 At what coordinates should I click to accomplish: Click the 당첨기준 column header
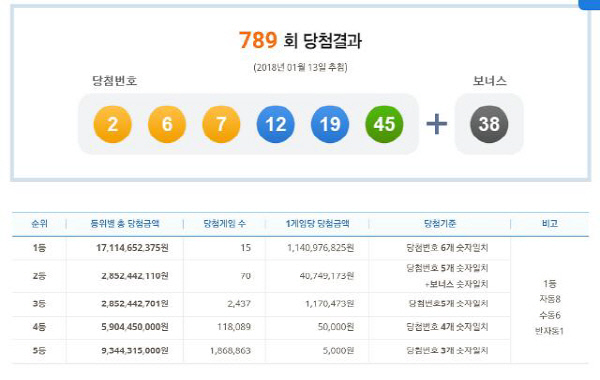click(x=440, y=223)
